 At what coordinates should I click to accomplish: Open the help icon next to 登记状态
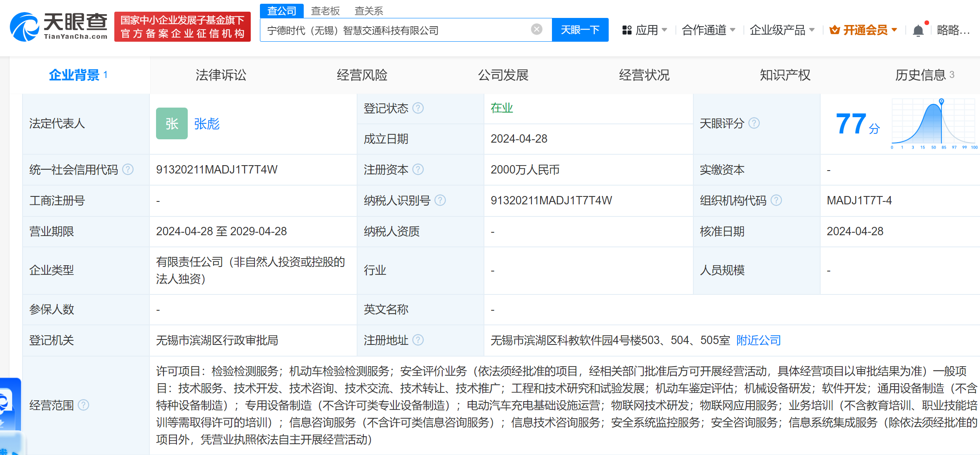coord(418,108)
